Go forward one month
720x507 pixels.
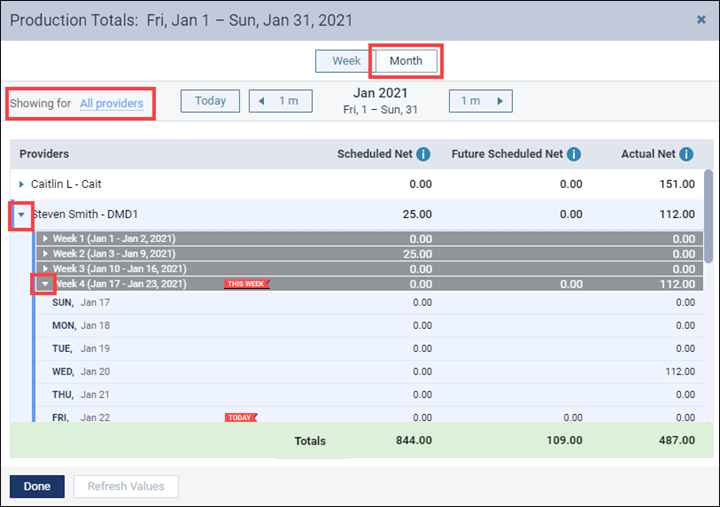[481, 101]
